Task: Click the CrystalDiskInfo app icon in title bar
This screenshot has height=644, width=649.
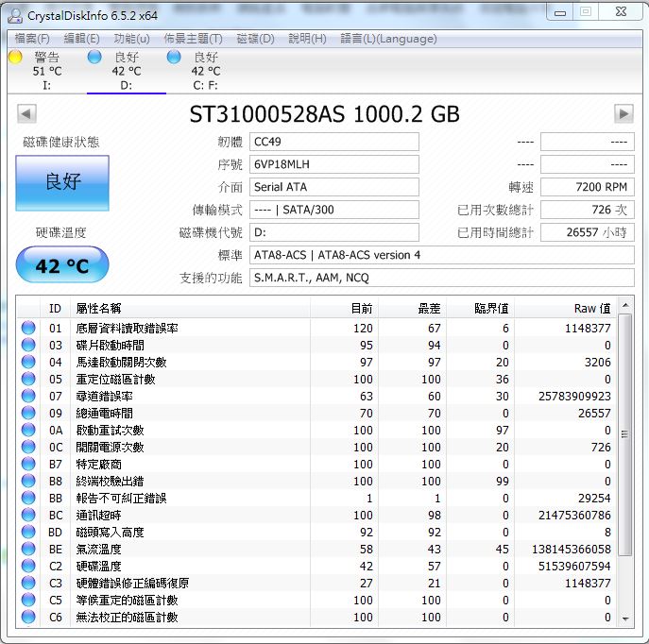Action: [15, 16]
